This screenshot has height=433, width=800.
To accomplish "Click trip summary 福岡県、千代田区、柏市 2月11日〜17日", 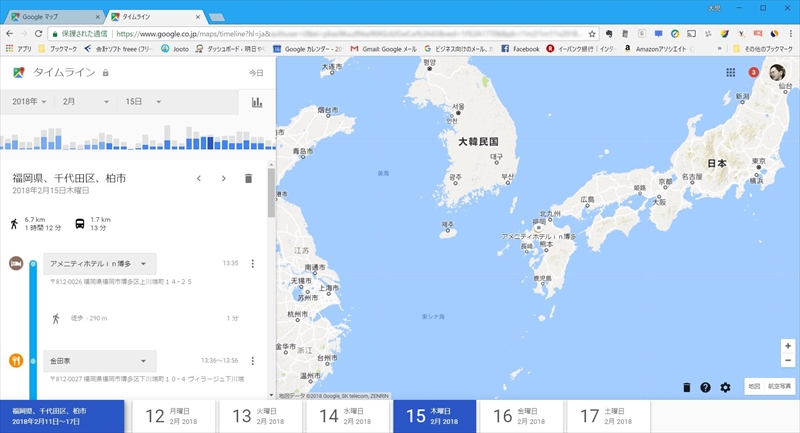I will click(x=62, y=417).
